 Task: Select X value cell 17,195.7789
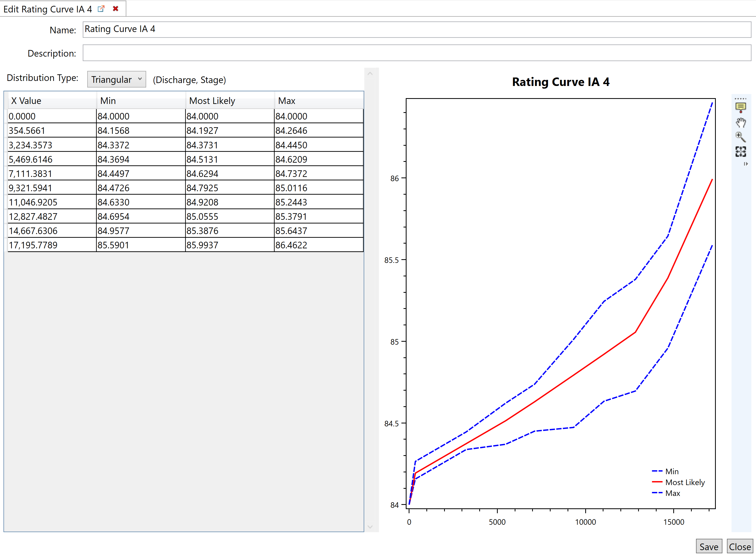click(x=52, y=245)
